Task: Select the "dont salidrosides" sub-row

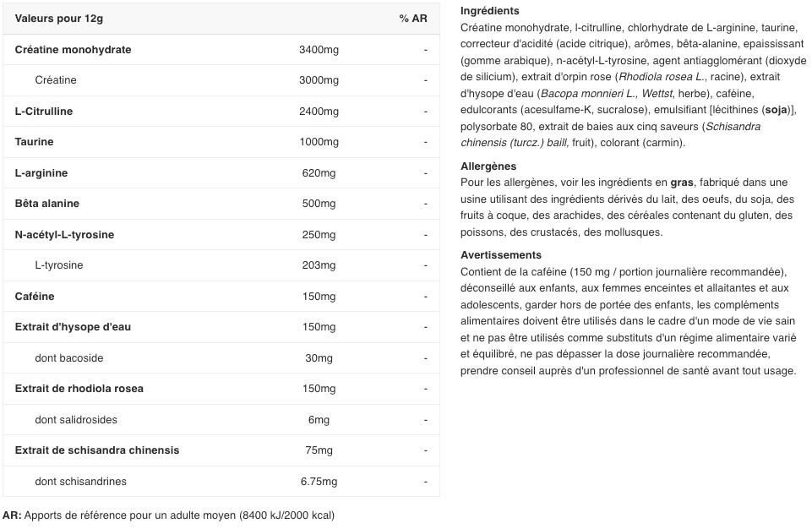Action: pyautogui.click(x=76, y=420)
